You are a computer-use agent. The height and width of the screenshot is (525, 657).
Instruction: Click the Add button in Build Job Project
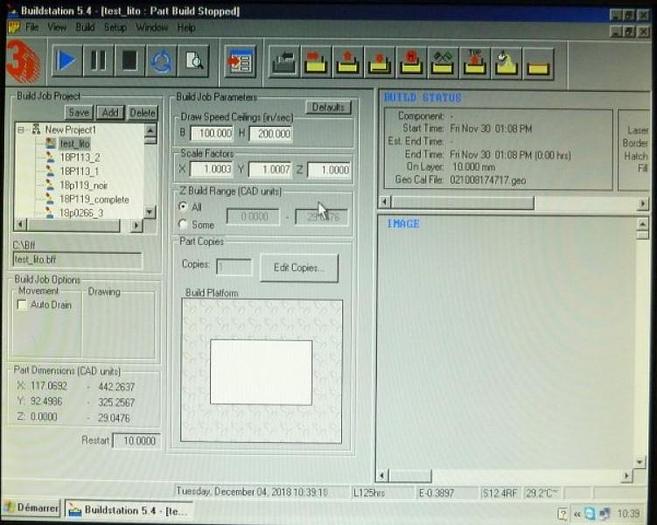click(110, 112)
